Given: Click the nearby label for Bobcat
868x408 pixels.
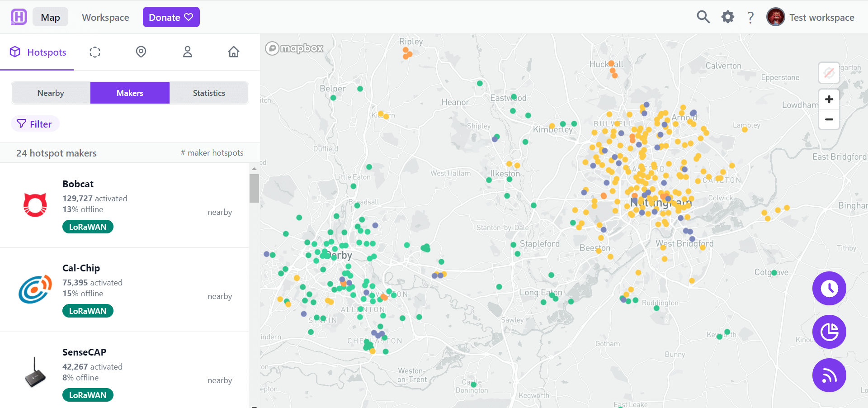Looking at the screenshot, I should [x=220, y=212].
